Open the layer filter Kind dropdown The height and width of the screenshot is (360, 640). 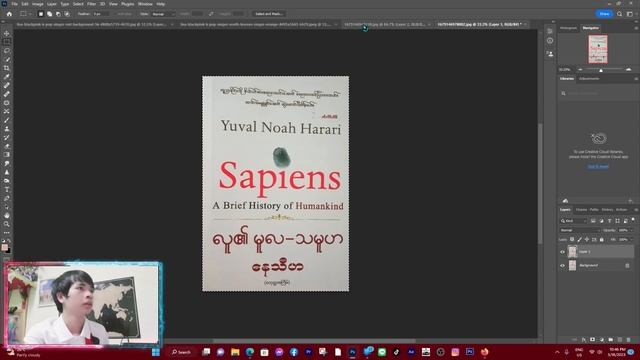[x=573, y=221]
